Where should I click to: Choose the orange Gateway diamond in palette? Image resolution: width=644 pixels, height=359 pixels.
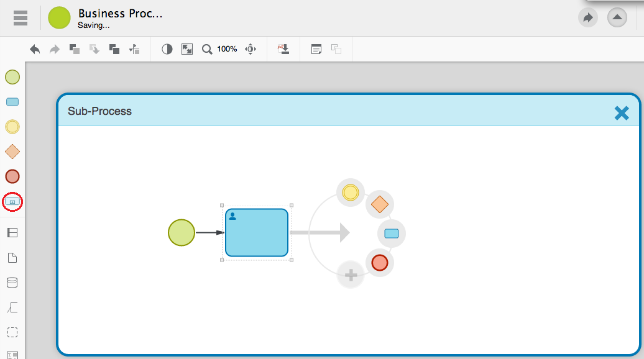(12, 152)
